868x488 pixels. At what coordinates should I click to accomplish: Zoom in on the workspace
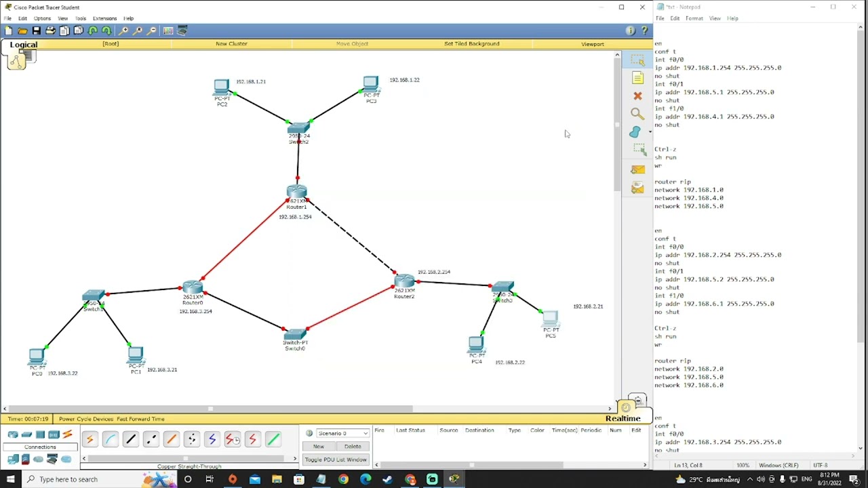[123, 30]
